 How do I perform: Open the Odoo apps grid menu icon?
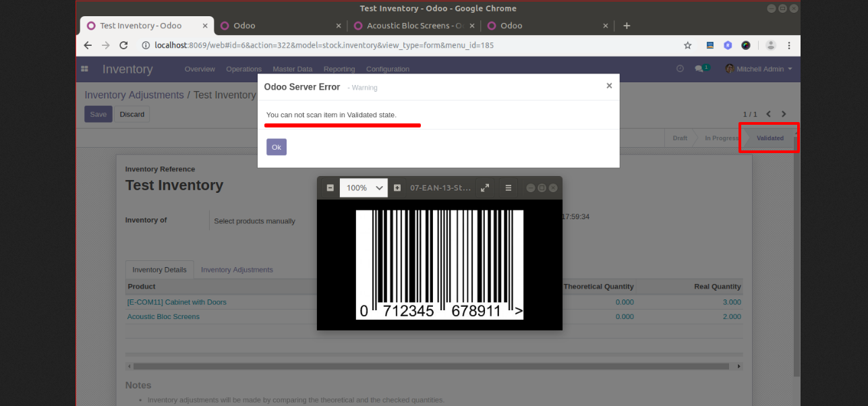click(x=84, y=69)
